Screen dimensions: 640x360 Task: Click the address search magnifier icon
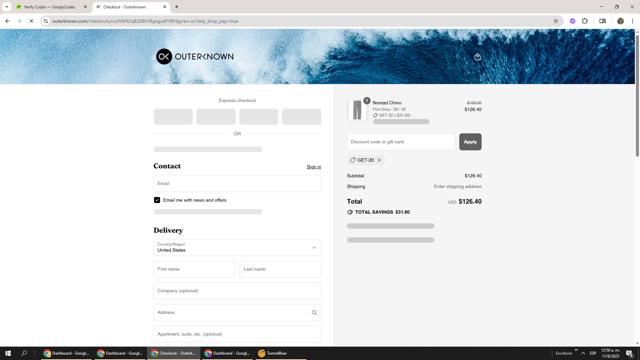pyautogui.click(x=314, y=313)
